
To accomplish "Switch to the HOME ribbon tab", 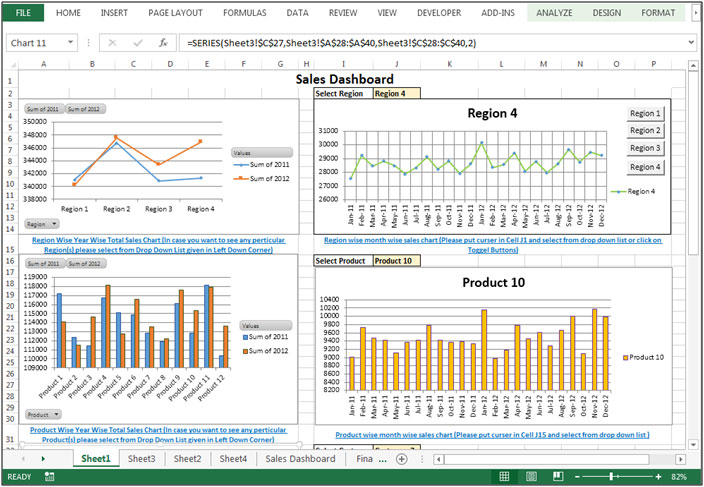I will click(68, 13).
